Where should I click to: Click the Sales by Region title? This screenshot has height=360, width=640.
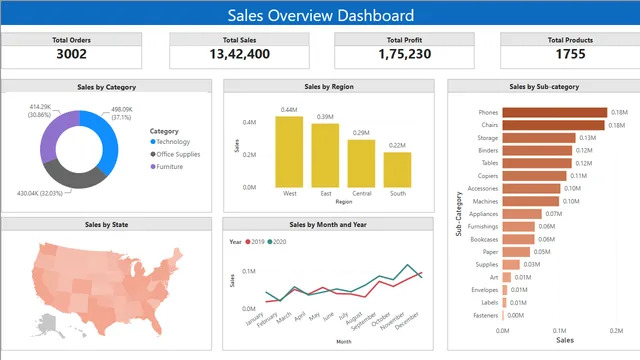pyautogui.click(x=329, y=87)
